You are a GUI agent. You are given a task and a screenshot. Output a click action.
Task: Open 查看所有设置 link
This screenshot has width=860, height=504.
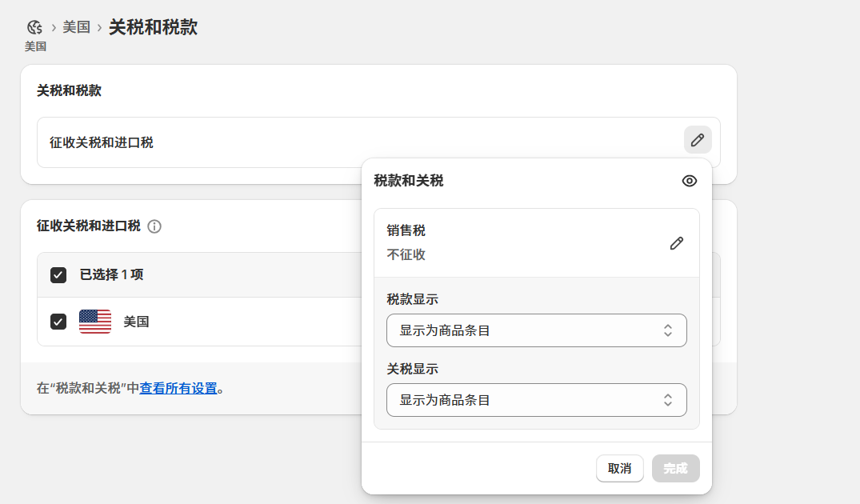click(x=180, y=388)
